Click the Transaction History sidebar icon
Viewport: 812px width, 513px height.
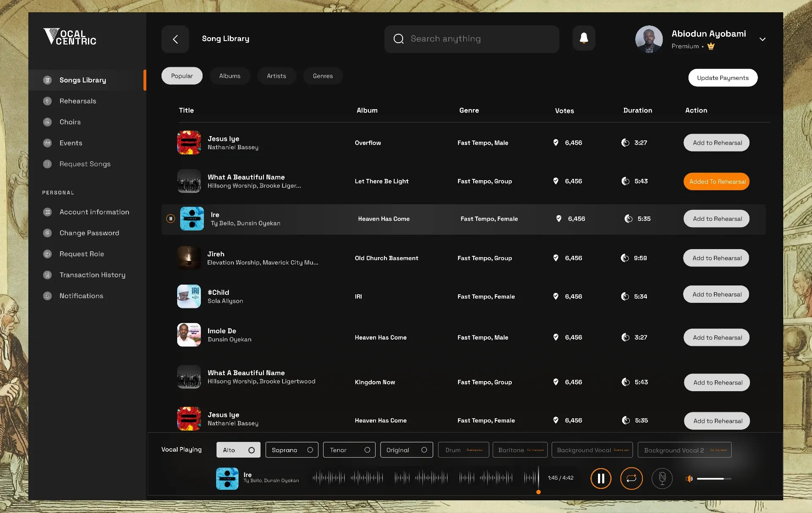click(47, 275)
